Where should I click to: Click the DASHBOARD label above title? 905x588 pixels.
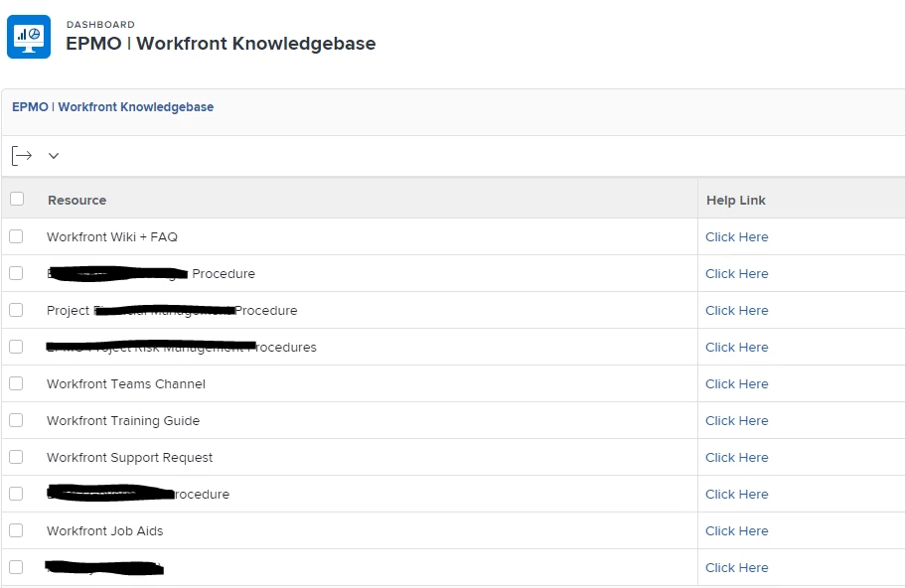click(x=100, y=24)
